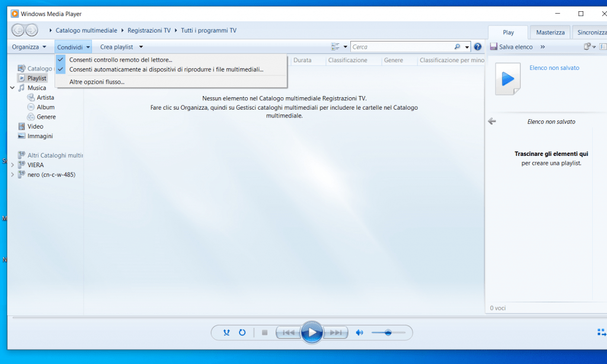Select Altri Cataloghi multimediali tree item

coord(55,155)
